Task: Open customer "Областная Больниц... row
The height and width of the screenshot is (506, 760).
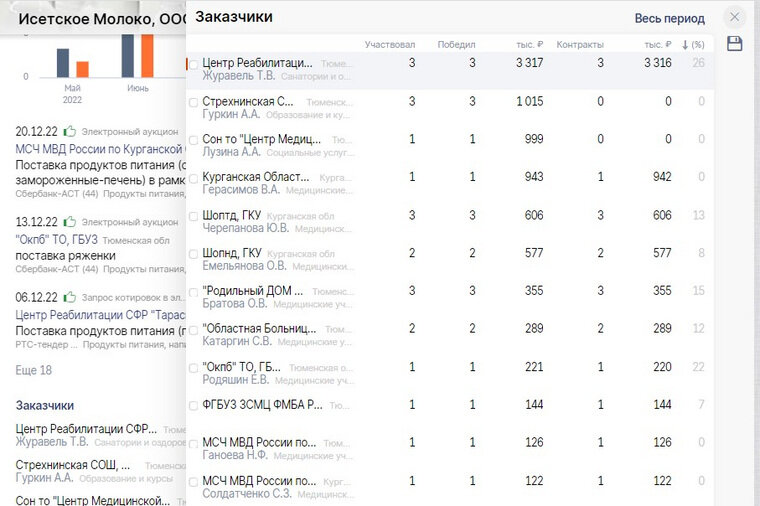Action: pyautogui.click(x=259, y=329)
